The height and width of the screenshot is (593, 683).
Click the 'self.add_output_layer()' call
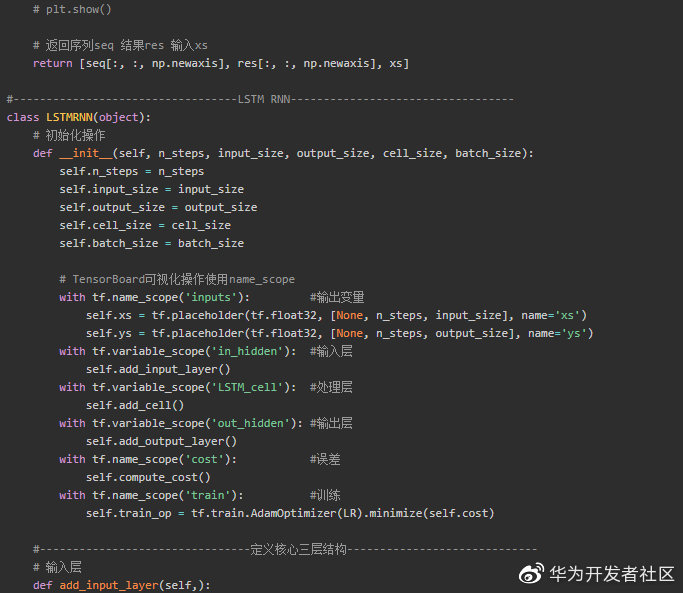161,442
